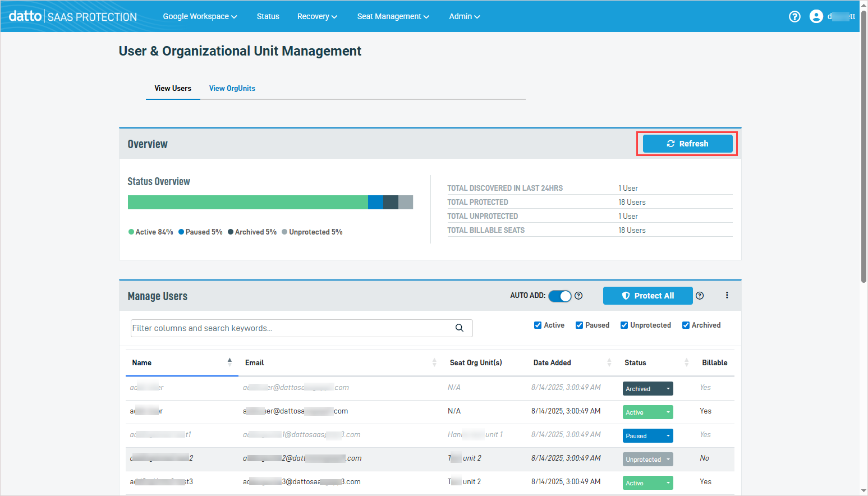Expand the Seat Management menu
Image resolution: width=868 pixels, height=496 pixels.
pos(393,16)
